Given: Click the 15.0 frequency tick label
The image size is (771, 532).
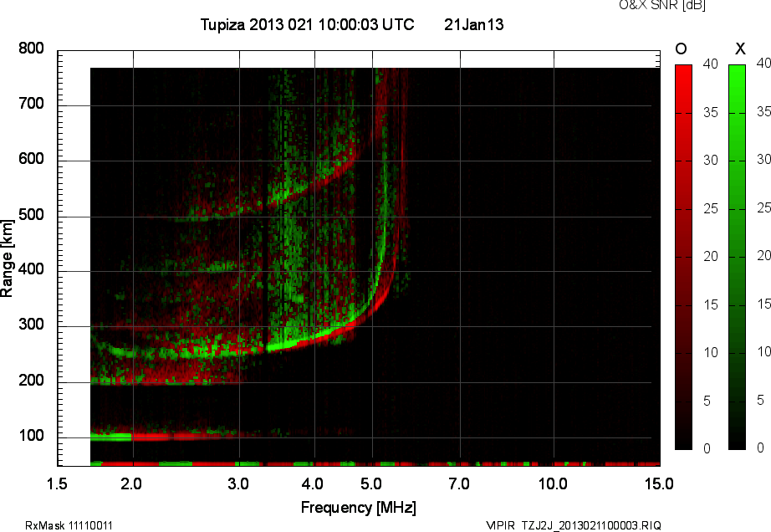Looking at the screenshot, I should [660, 483].
